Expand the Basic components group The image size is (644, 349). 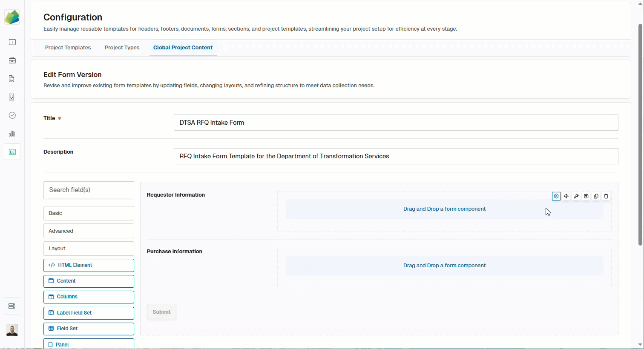(89, 213)
